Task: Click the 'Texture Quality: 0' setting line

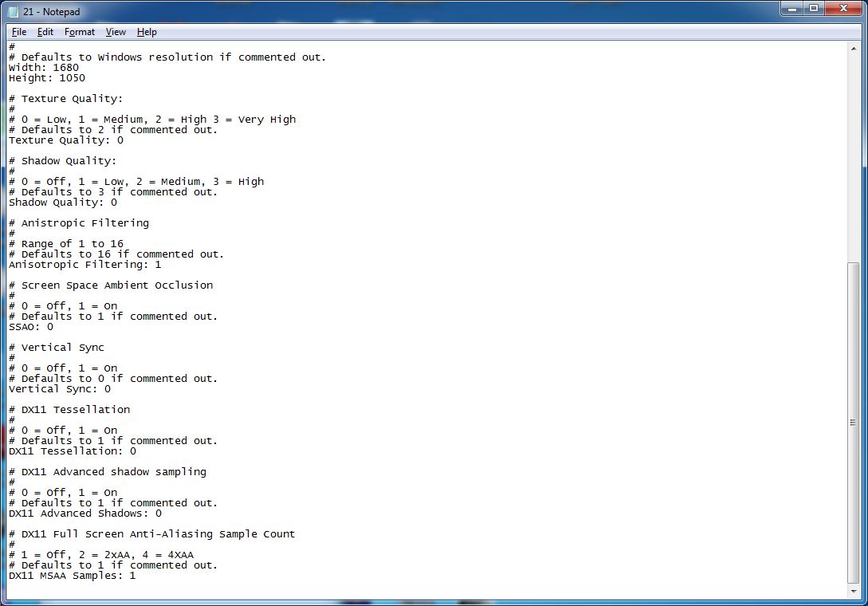Action: click(66, 140)
